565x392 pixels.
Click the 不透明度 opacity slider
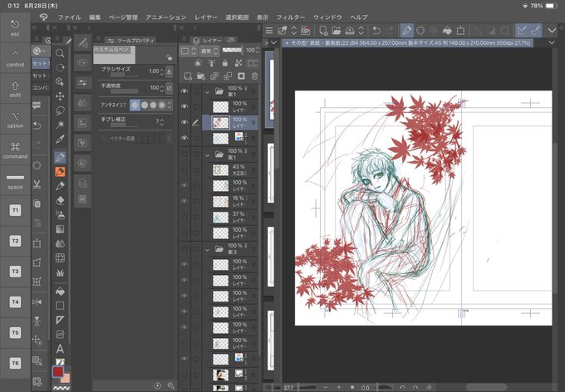[x=125, y=91]
